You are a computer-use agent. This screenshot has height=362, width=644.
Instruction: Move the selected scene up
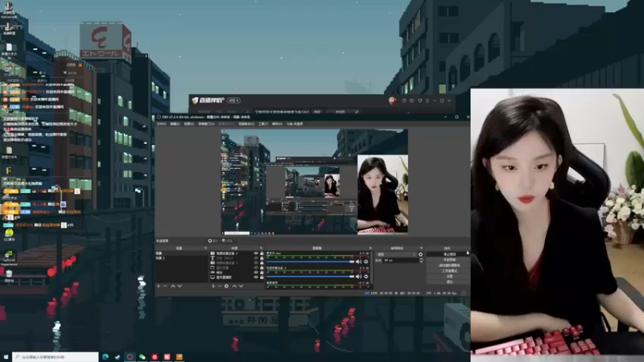[173, 286]
